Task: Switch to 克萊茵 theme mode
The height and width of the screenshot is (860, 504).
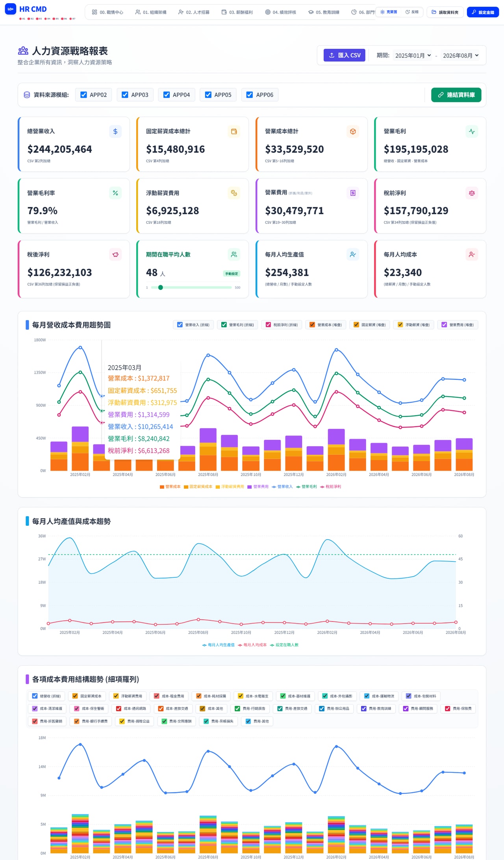Action: pos(389,12)
